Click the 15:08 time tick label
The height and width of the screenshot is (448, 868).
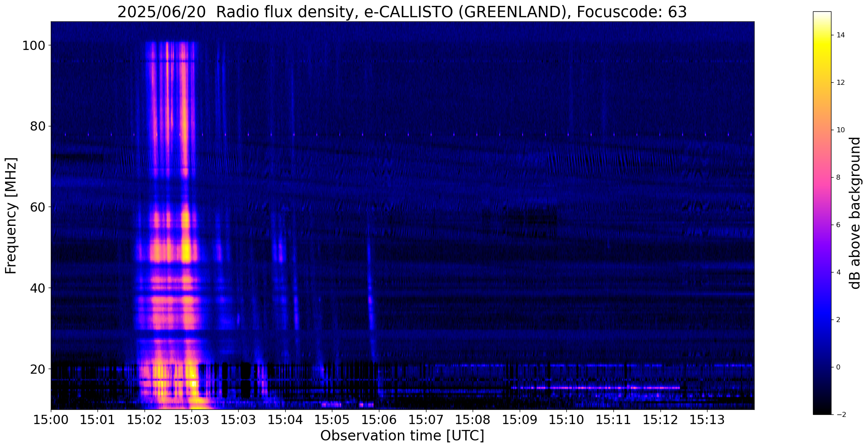click(473, 419)
